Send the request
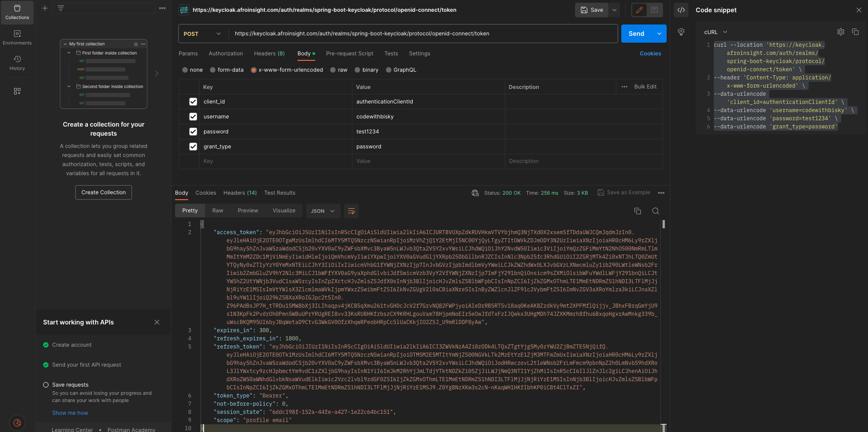Image resolution: width=868 pixels, height=432 pixels. pyautogui.click(x=636, y=34)
